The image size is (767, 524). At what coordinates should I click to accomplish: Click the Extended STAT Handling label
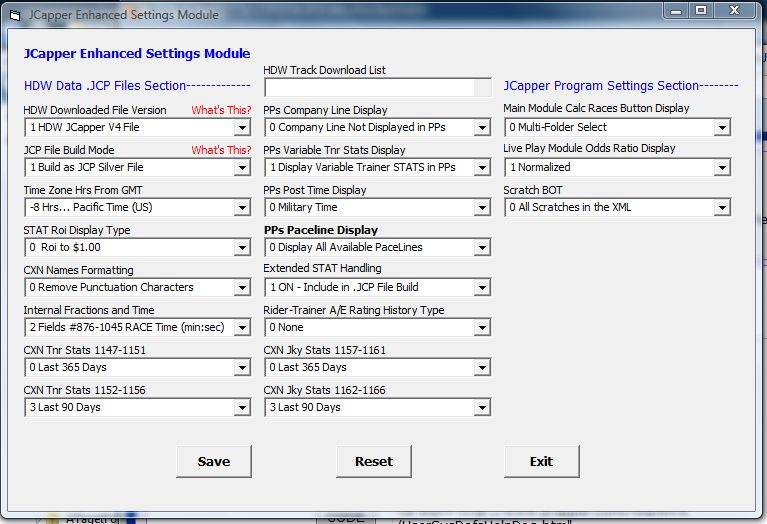(322, 268)
